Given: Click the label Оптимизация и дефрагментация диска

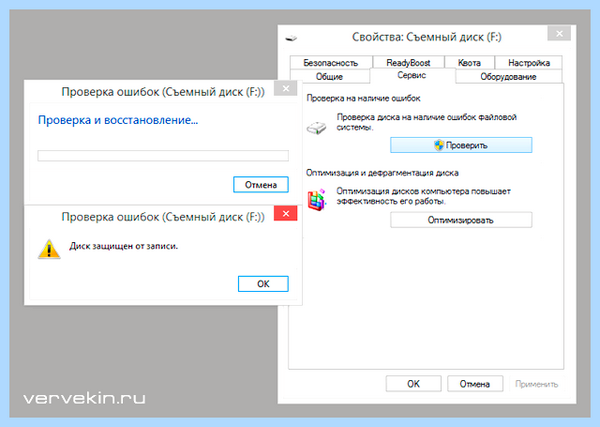Looking at the screenshot, I should [382, 173].
